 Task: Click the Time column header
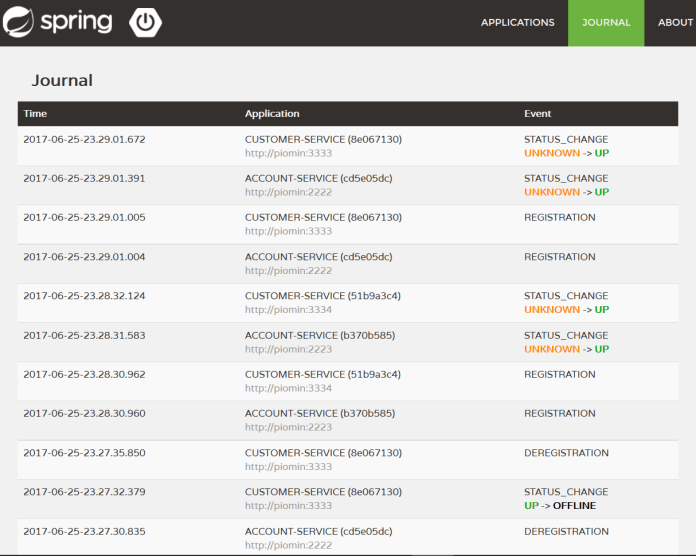pos(35,114)
